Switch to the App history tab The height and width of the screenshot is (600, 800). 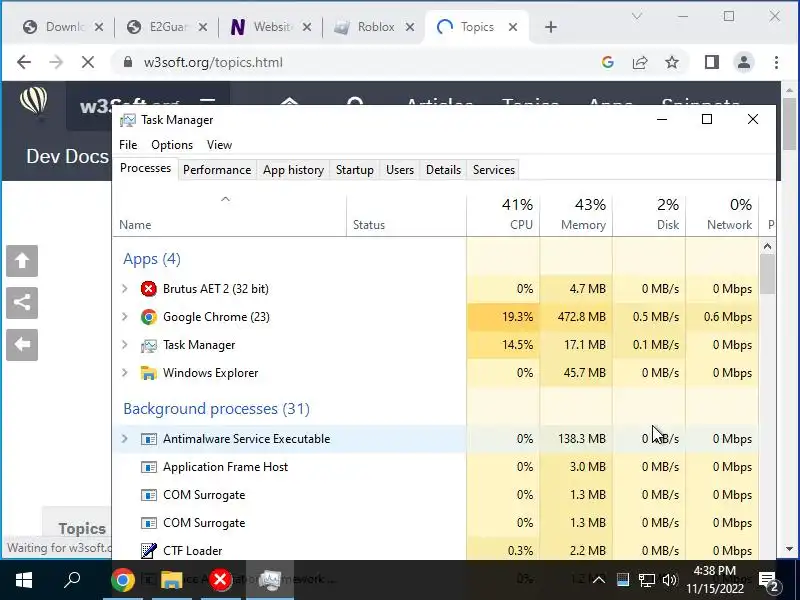tap(293, 170)
